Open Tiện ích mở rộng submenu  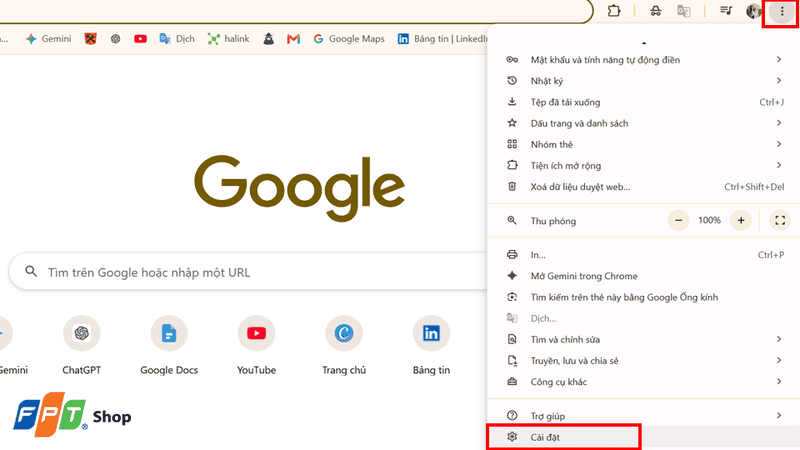tap(644, 165)
